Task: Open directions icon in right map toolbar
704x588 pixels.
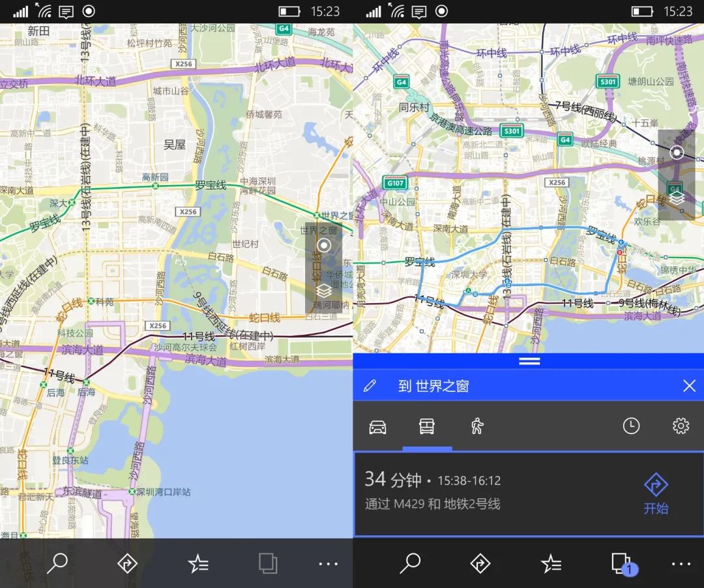Action: tap(480, 563)
